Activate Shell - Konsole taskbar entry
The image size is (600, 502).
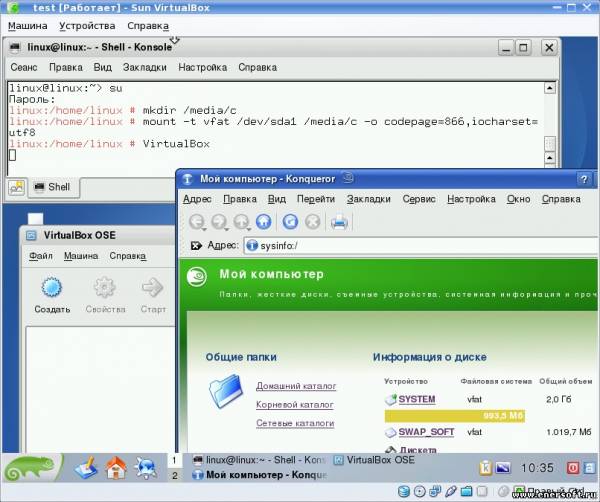click(259, 460)
